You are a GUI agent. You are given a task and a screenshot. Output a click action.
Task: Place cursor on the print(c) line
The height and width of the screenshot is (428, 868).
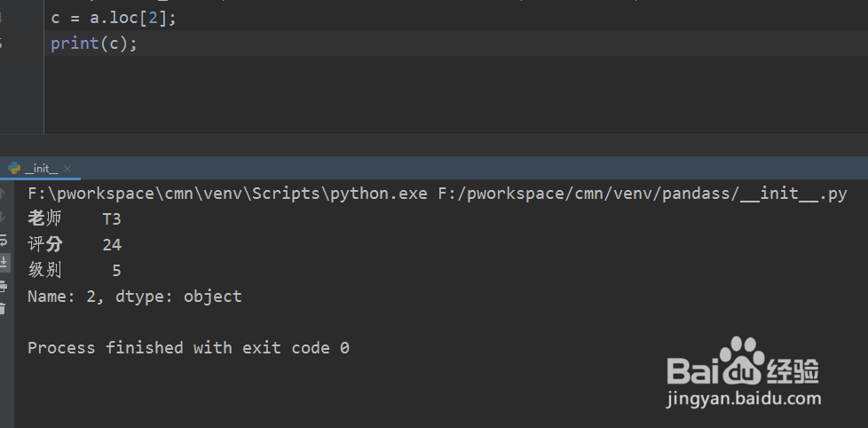coord(94,44)
